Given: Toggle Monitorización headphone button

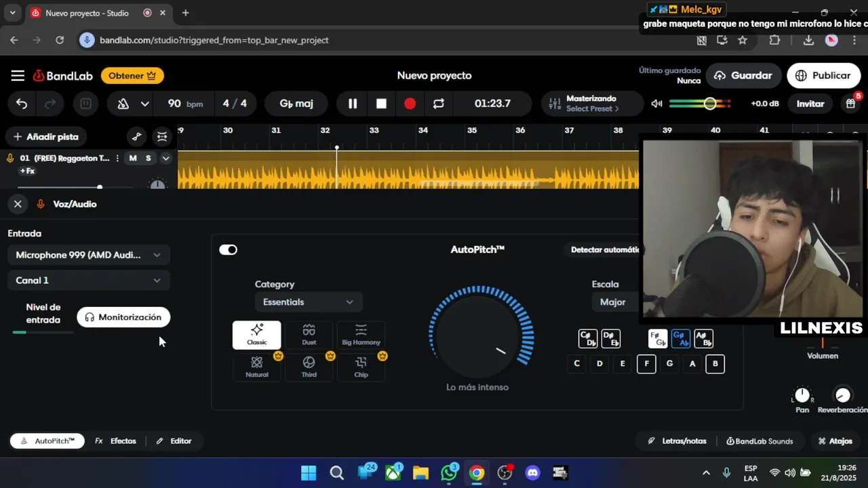Looking at the screenshot, I should coord(123,317).
